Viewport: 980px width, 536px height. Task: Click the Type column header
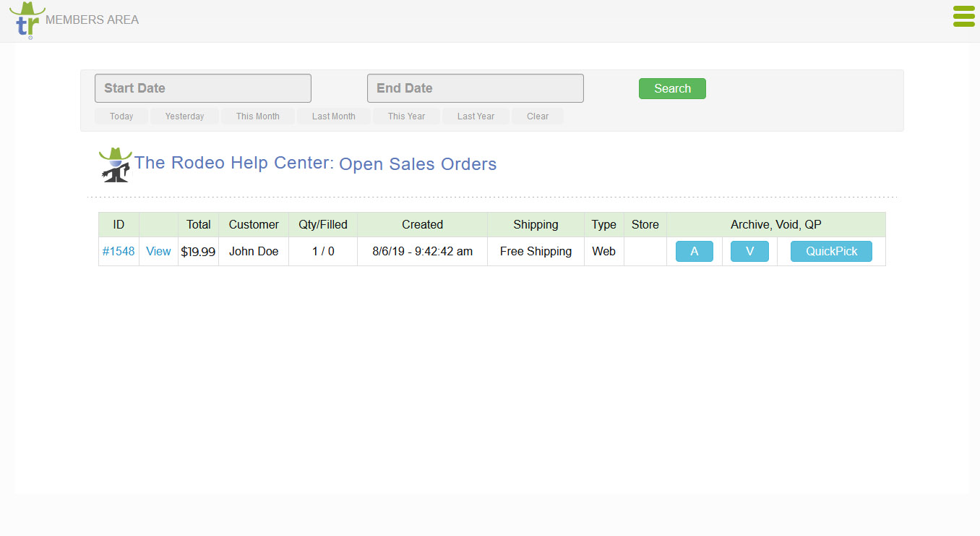(604, 225)
